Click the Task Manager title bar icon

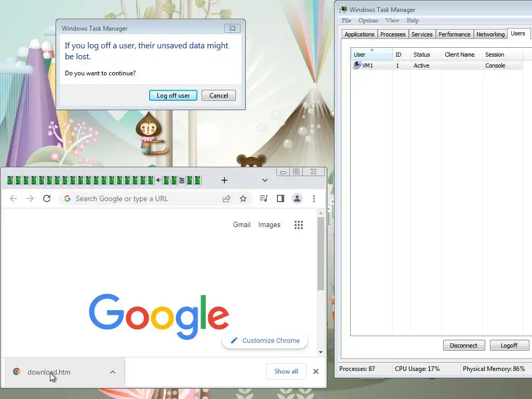pos(343,9)
